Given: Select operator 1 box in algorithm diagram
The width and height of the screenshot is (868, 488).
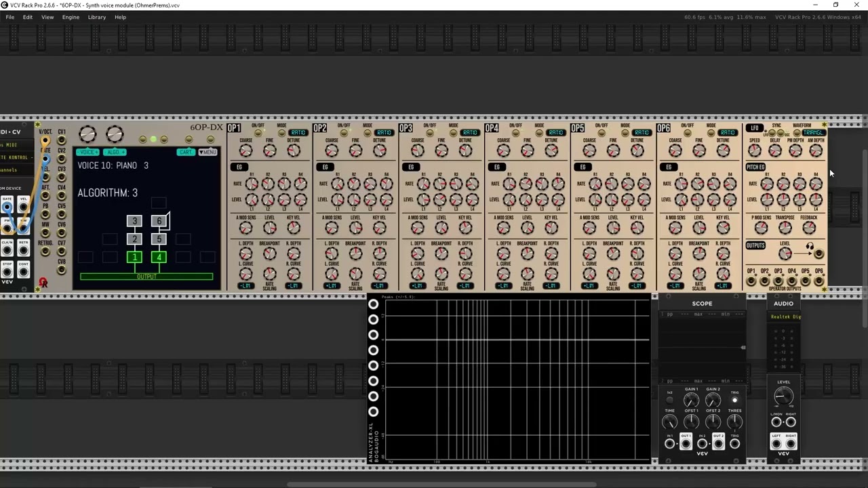Looking at the screenshot, I should (x=134, y=257).
